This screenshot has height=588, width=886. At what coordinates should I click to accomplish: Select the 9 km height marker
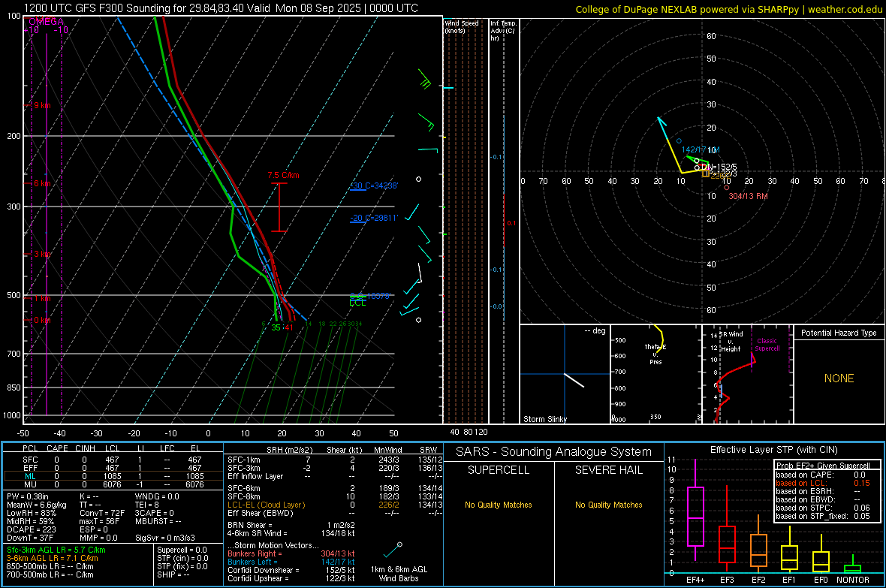(x=42, y=106)
